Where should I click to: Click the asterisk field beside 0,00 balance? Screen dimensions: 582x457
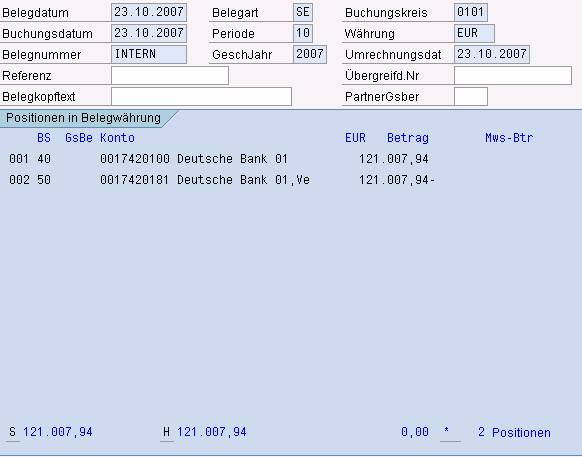click(x=450, y=432)
